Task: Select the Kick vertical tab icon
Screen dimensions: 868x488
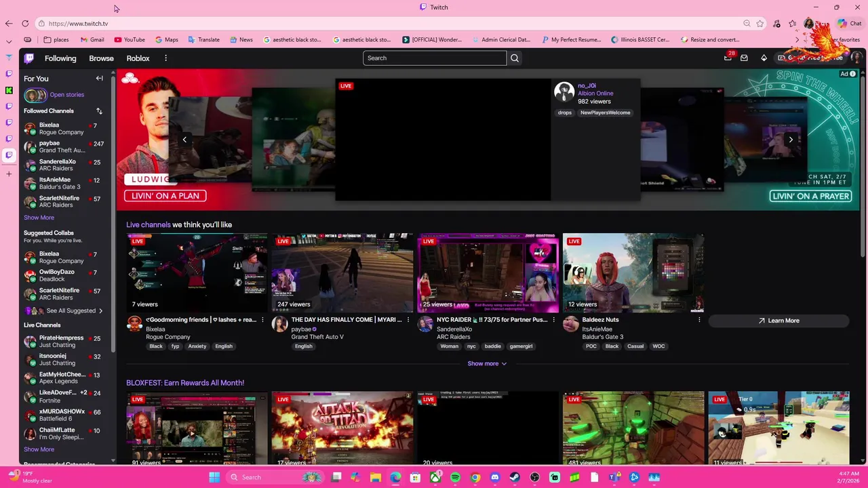Action: (9, 90)
